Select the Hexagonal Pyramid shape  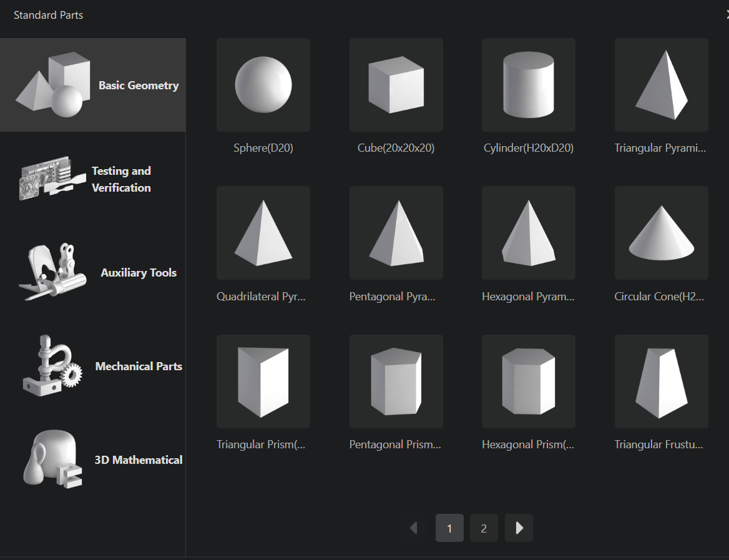click(528, 233)
